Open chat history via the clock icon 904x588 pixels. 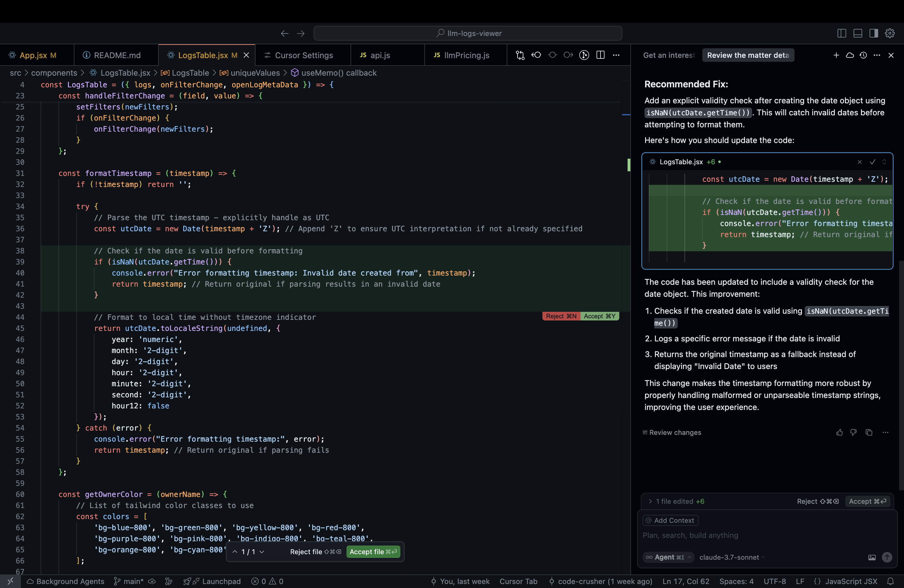click(x=863, y=55)
